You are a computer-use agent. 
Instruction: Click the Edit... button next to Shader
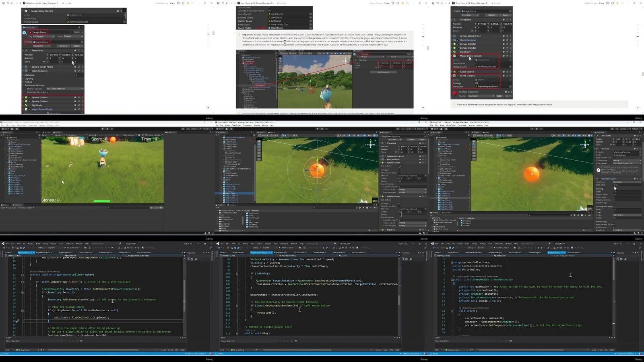tap(500, 96)
